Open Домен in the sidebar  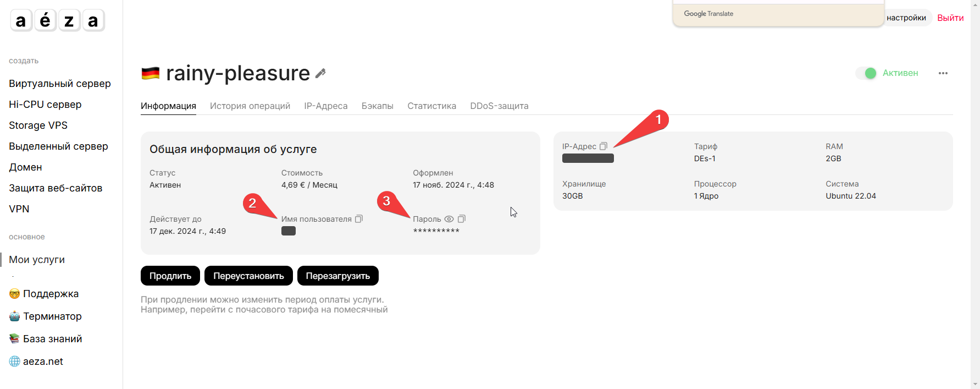[25, 167]
